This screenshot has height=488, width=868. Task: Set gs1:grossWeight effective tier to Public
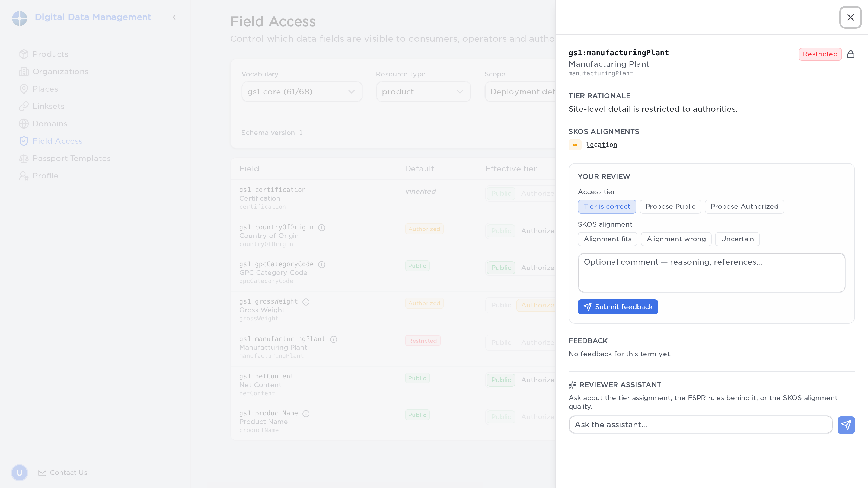pyautogui.click(x=501, y=305)
